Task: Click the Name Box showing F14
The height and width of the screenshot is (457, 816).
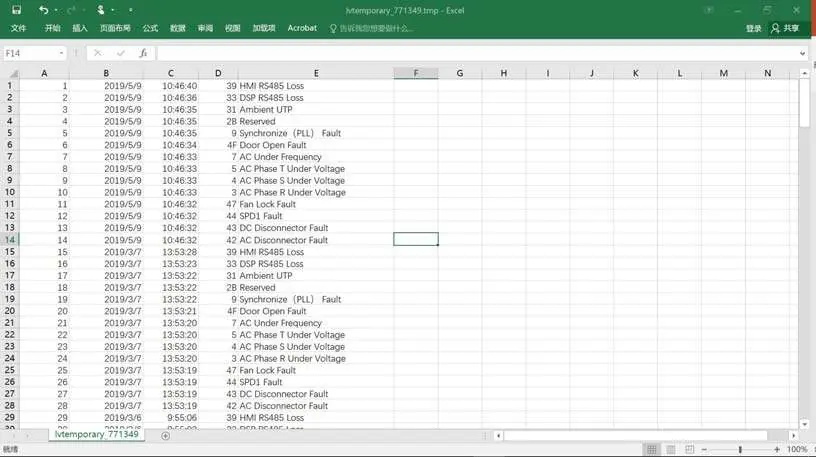Action: pos(30,53)
